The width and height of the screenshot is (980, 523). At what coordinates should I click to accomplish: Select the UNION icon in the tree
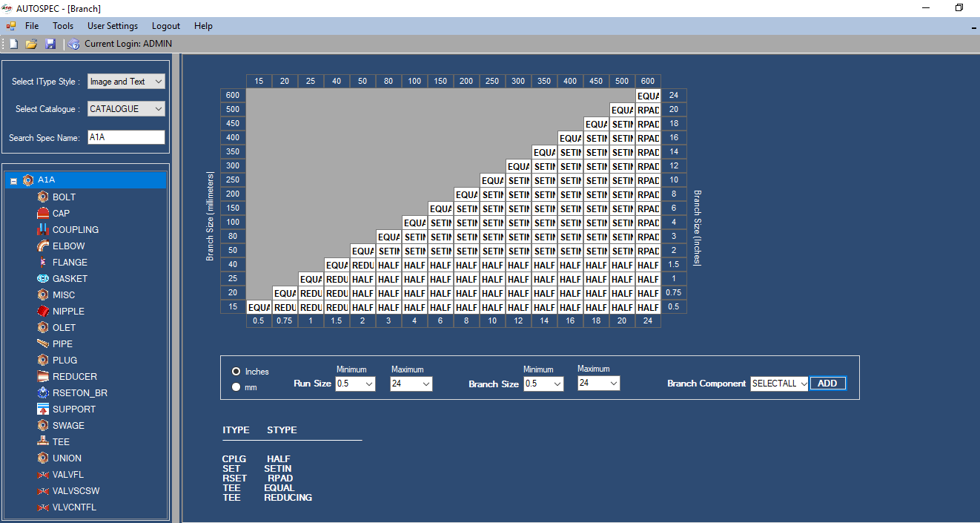point(43,458)
